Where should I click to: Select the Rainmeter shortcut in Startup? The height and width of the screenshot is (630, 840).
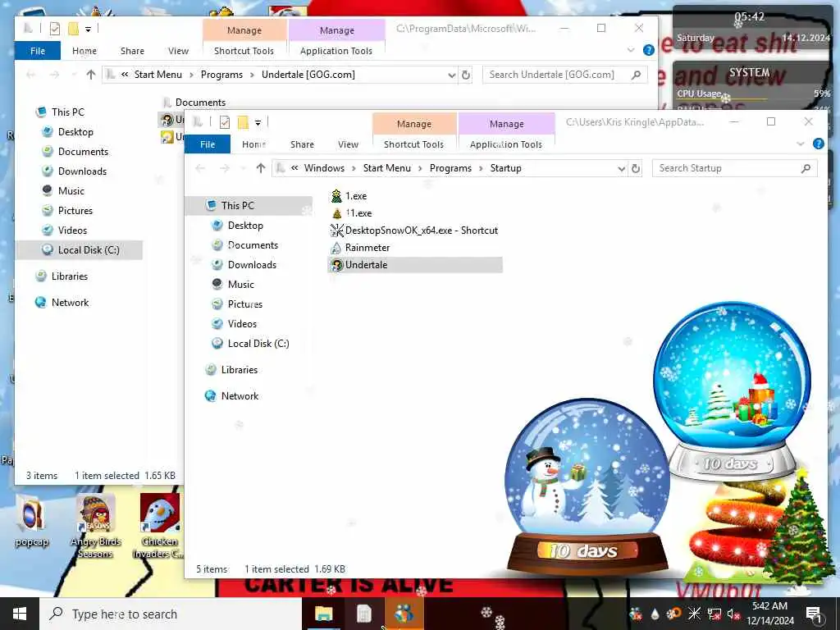coord(360,248)
